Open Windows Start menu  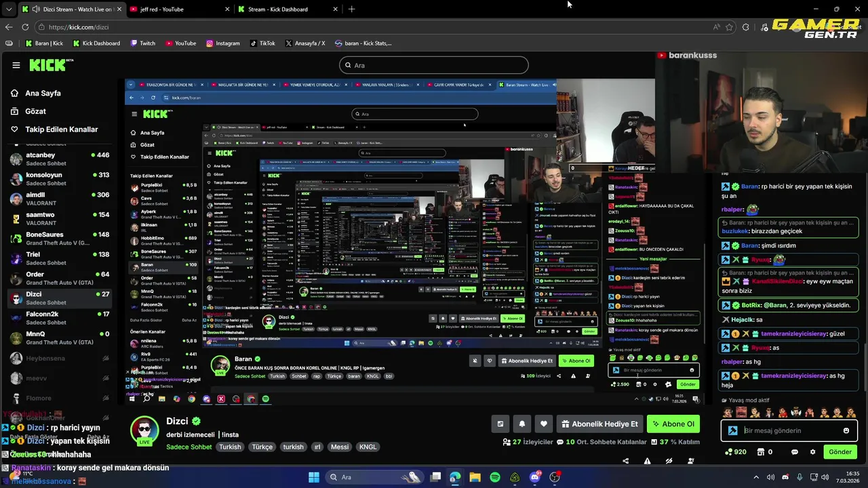[x=314, y=477]
